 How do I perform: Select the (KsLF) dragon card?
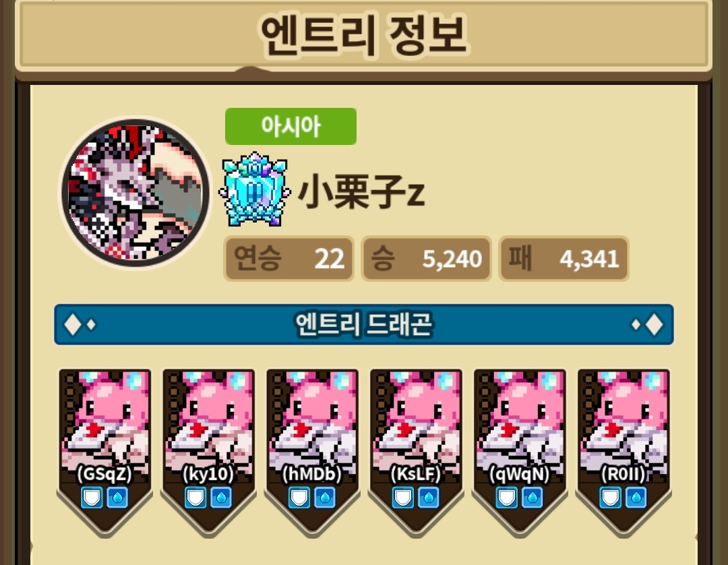pyautogui.click(x=416, y=453)
